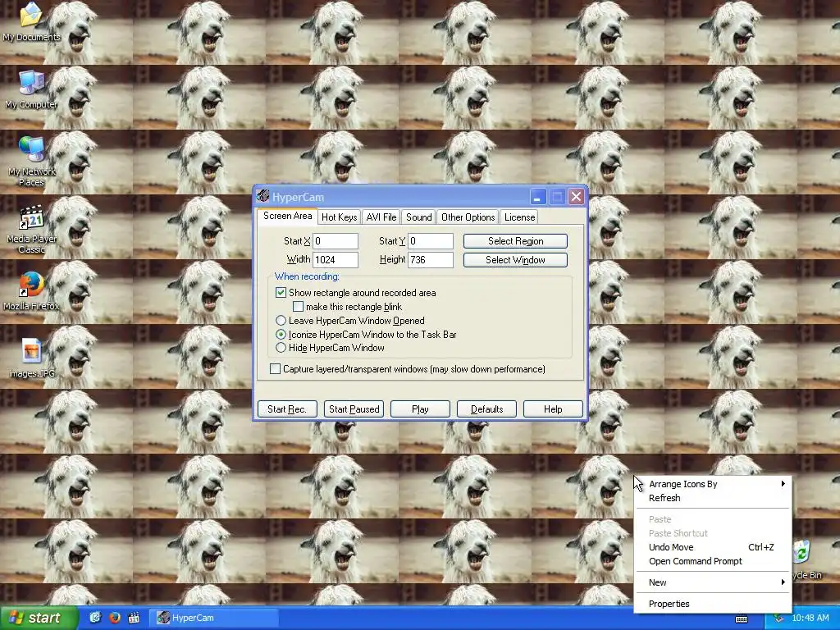Click the Select Window button
Image resolution: width=840 pixels, height=630 pixels.
515,260
